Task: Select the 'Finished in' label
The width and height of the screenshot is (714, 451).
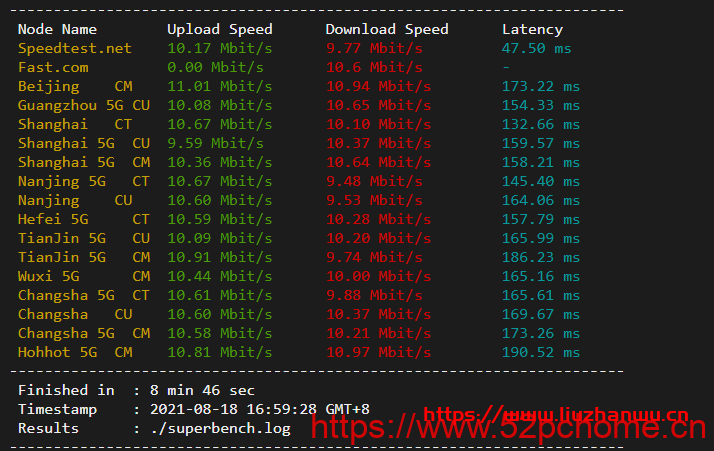Action: click(66, 390)
